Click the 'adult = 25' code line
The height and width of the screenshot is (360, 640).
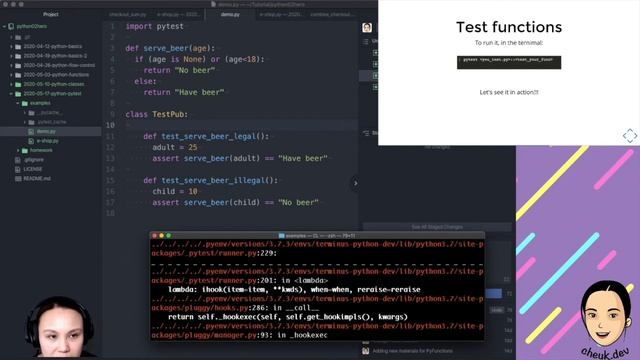(x=175, y=147)
